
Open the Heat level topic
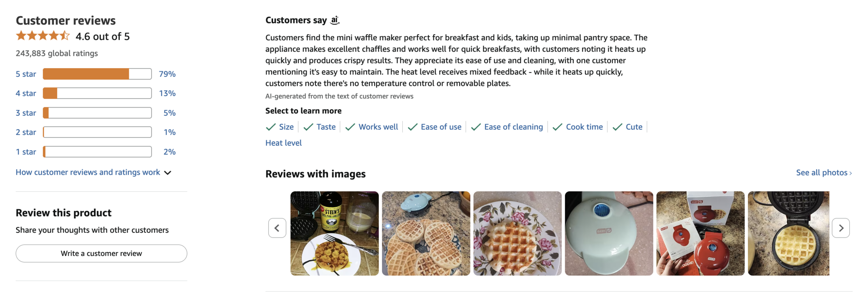click(x=283, y=143)
